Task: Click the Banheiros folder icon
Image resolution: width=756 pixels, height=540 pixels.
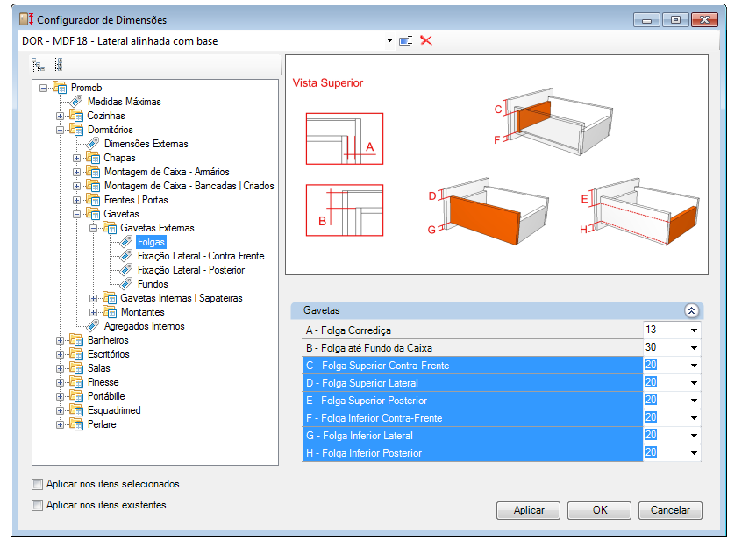Action: point(76,339)
